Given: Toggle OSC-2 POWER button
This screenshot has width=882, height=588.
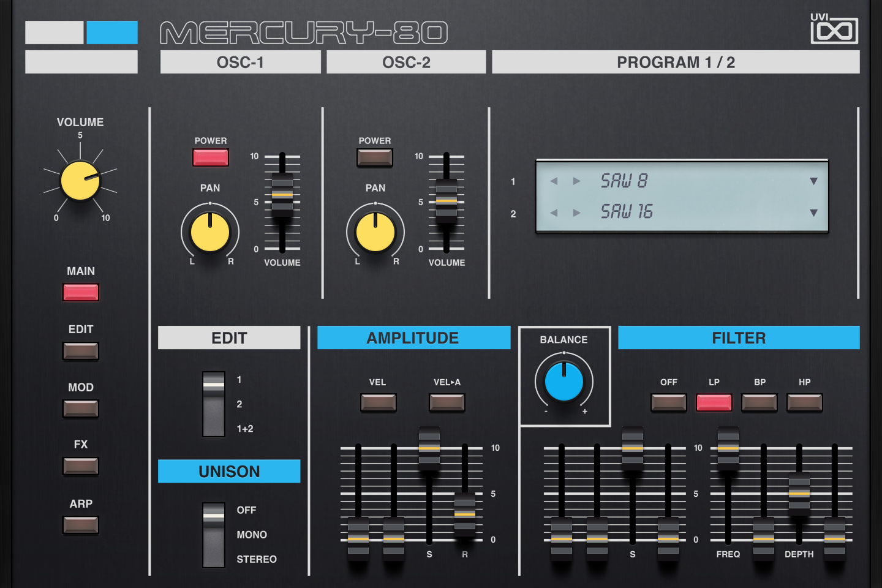Looking at the screenshot, I should coord(375,157).
